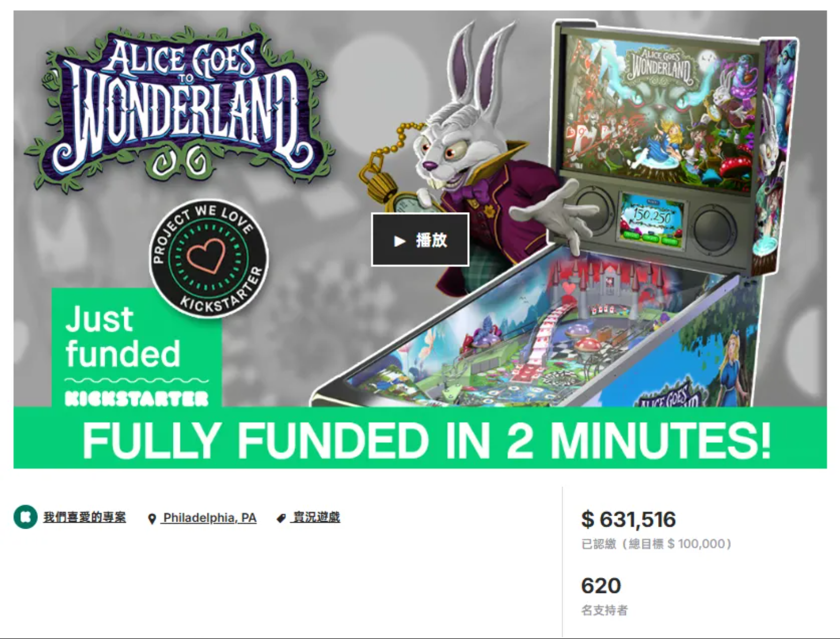Click the $ 631,516 pledged amount
840x639 pixels.
(629, 520)
